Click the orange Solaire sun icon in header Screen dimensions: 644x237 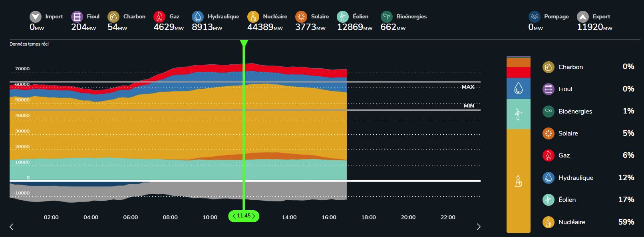tap(301, 17)
